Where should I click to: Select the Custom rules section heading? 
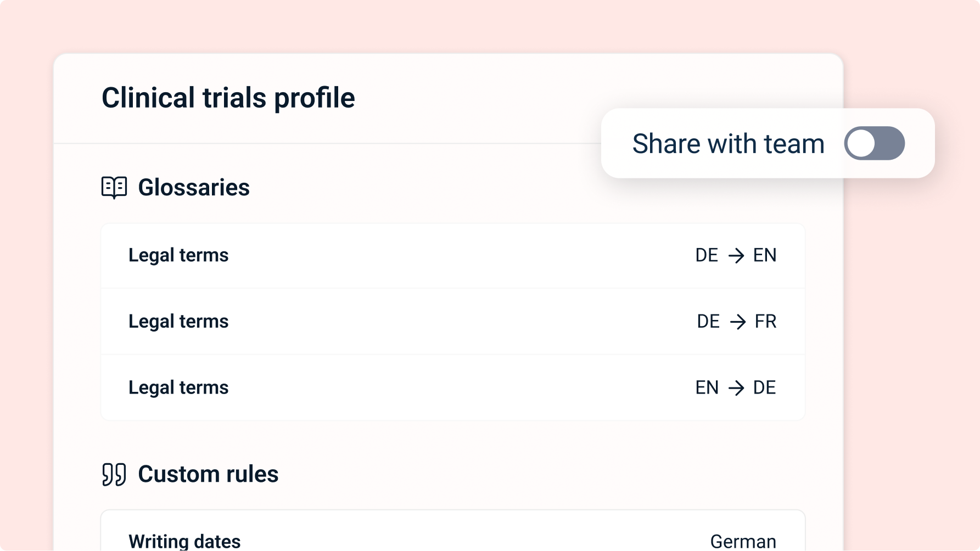click(x=208, y=474)
